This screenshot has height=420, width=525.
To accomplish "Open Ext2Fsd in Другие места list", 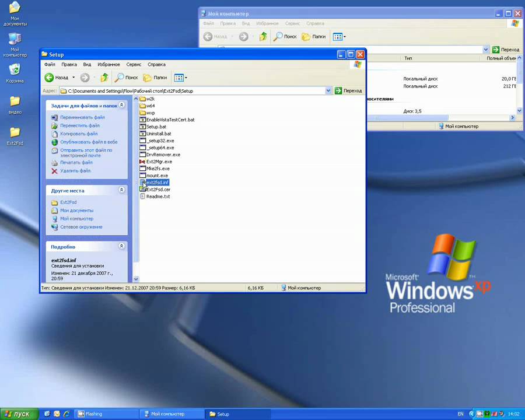I will pos(68,202).
